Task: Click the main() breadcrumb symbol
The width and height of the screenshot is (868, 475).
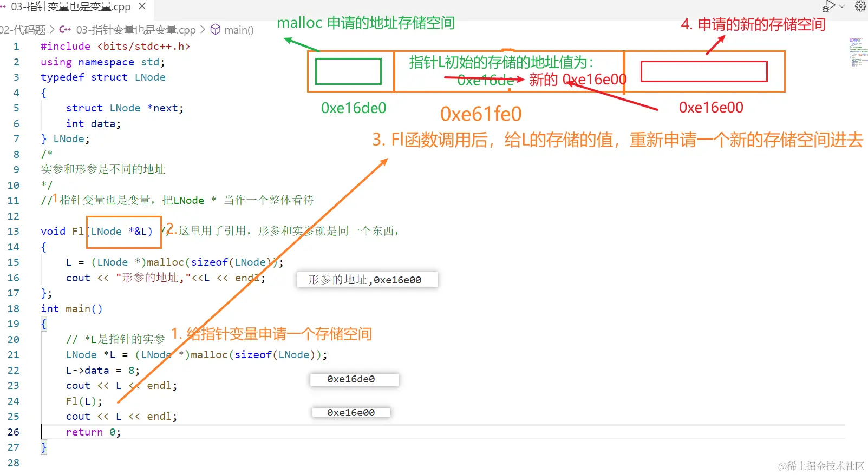Action: [x=239, y=30]
